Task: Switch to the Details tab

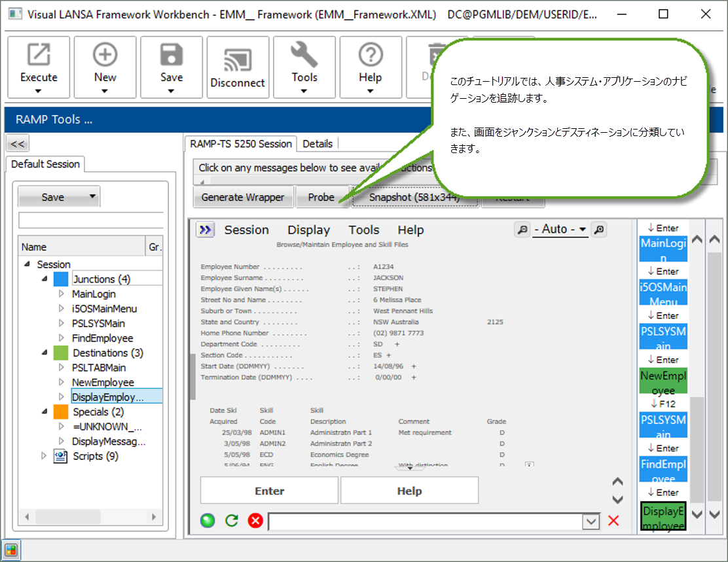Action: (x=318, y=144)
